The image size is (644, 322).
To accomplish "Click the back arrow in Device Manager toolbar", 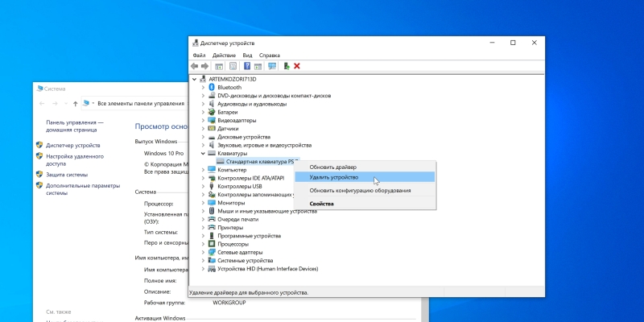I will [194, 66].
